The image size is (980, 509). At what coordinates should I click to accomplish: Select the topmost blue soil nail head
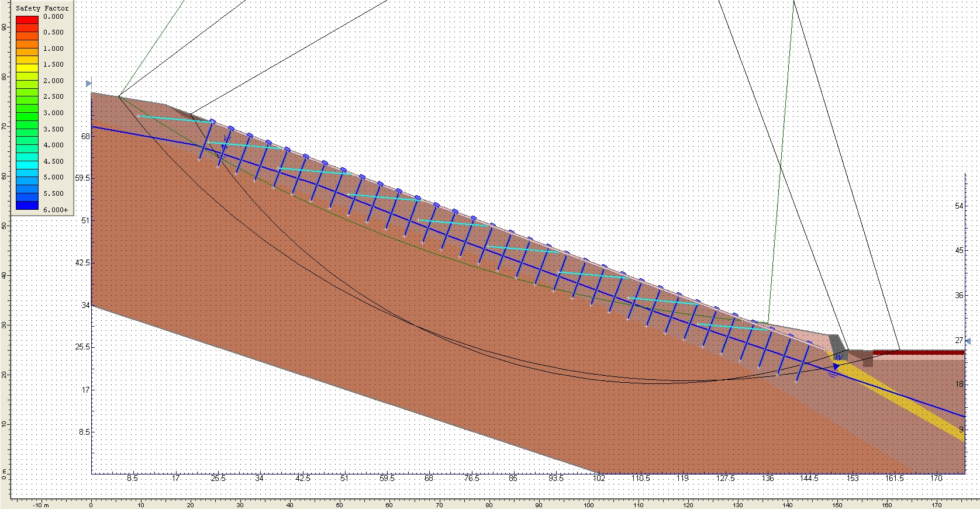212,122
